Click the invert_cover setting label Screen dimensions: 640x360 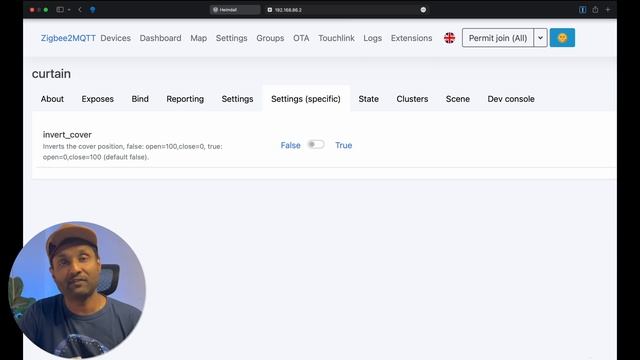coord(67,135)
